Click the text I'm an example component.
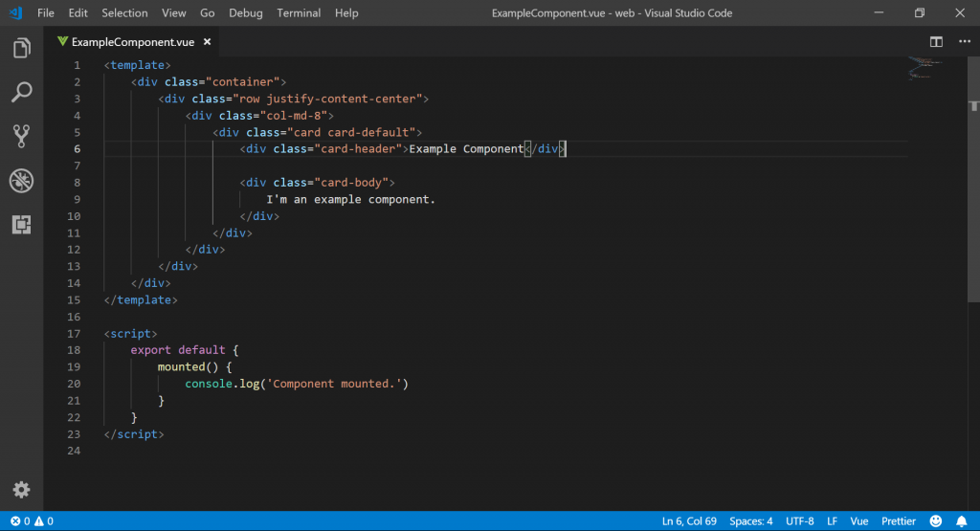This screenshot has height=531, width=980. (350, 199)
